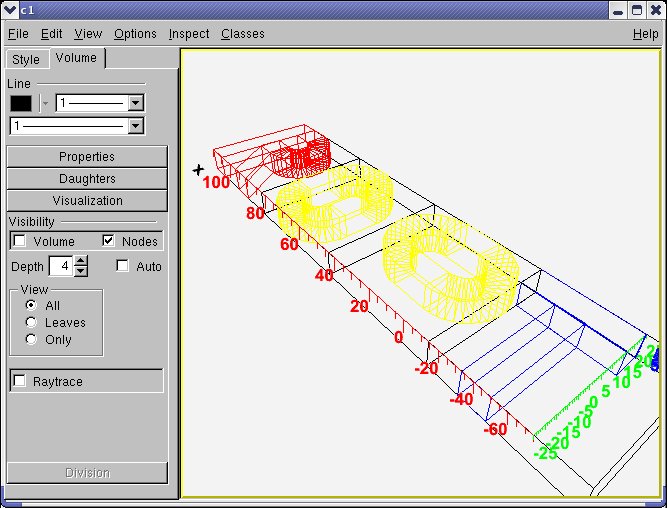Select the Leaves view radio button

[x=32, y=323]
